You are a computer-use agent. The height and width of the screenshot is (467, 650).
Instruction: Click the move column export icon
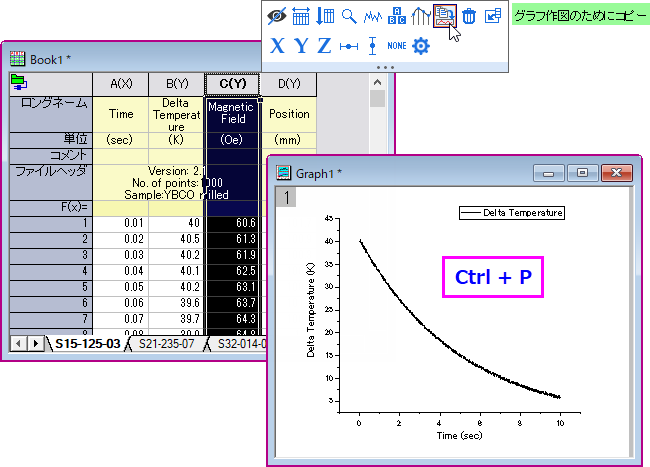493,16
